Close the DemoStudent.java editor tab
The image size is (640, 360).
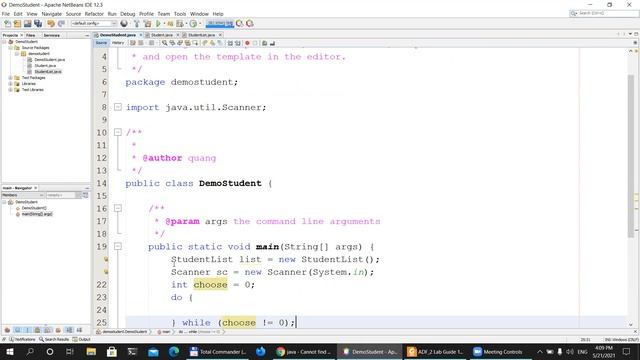(141, 35)
